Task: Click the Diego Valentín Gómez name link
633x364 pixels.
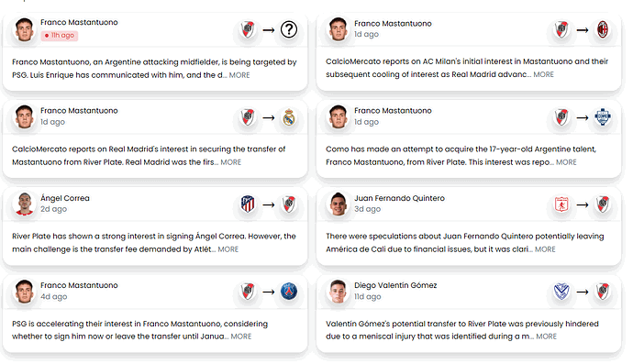Action: click(395, 285)
